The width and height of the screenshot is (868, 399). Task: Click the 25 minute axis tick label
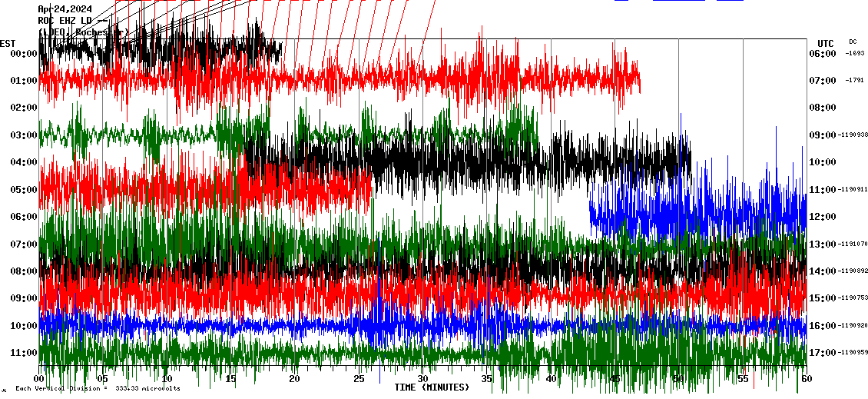[x=358, y=379]
